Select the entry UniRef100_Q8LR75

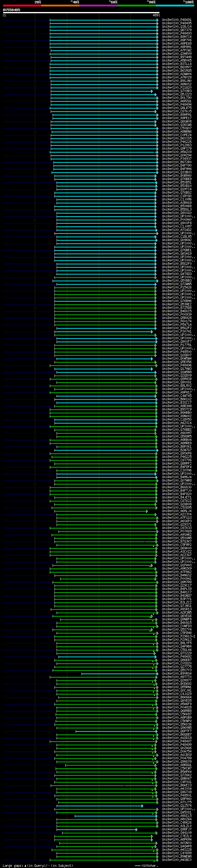[176, 108]
